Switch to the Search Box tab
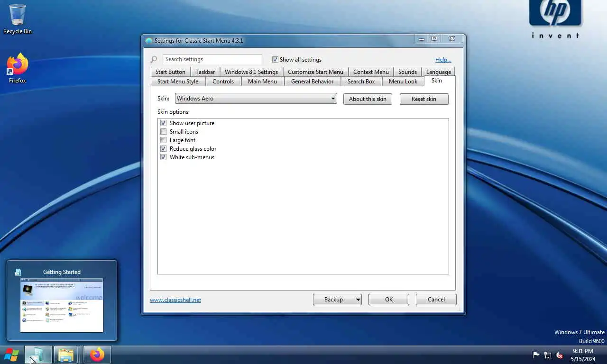Screen dimensions: 607x364 pyautogui.click(x=361, y=82)
